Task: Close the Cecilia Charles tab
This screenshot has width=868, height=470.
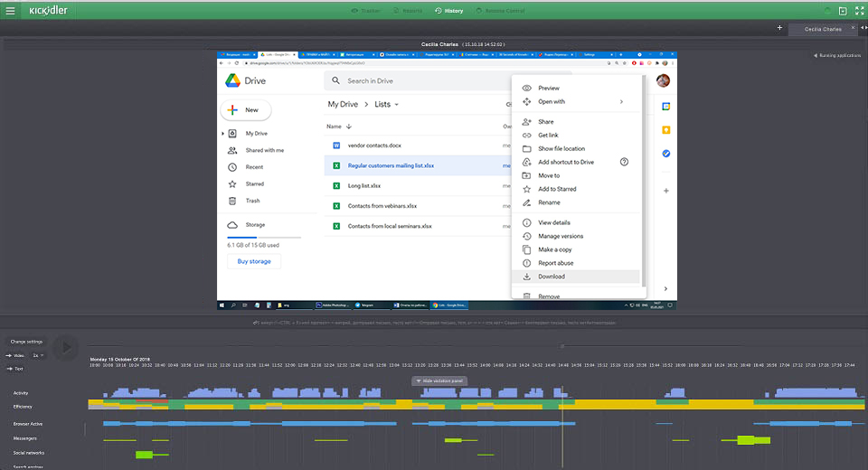Action: 851,29
